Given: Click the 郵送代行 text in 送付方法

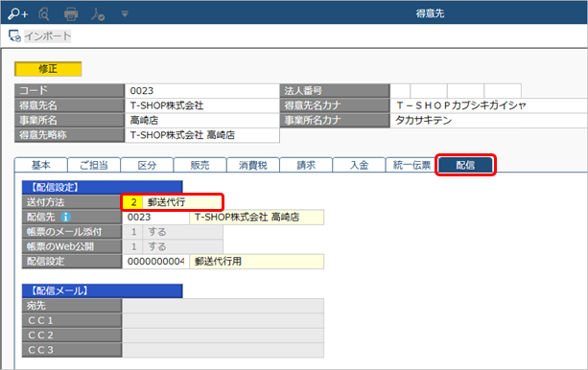Looking at the screenshot, I should coord(166,202).
